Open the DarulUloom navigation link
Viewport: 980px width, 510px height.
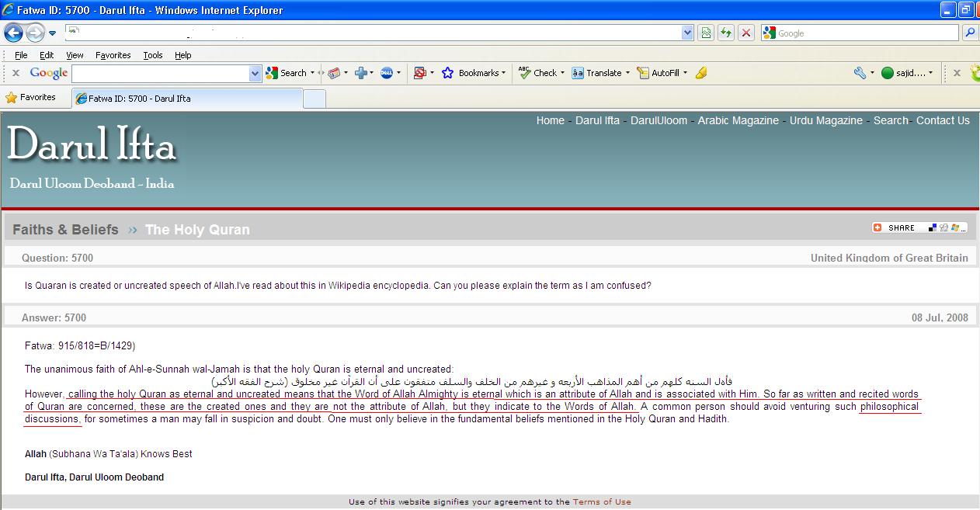[x=659, y=120]
